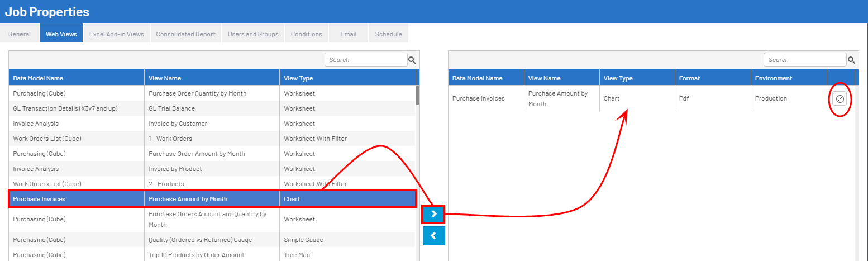The image size is (868, 261).
Task: Focus the right panel Search field
Action: tap(804, 60)
